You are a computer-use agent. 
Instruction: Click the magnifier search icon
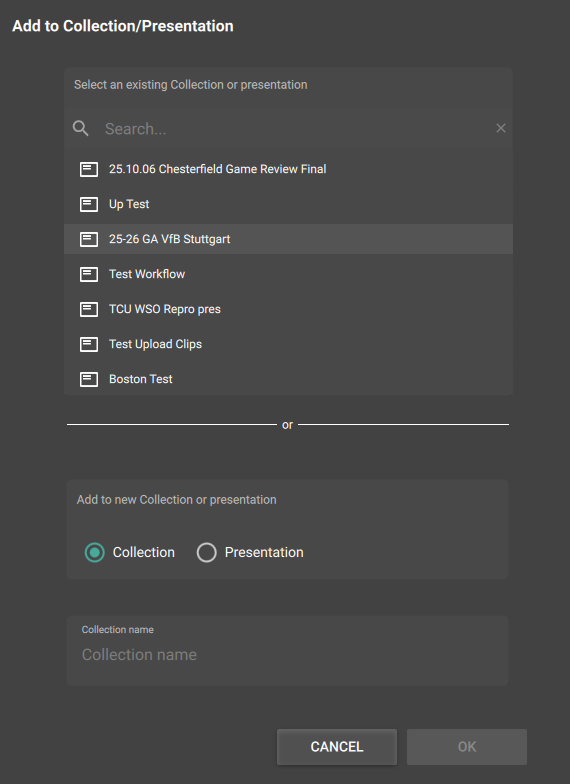click(x=80, y=128)
